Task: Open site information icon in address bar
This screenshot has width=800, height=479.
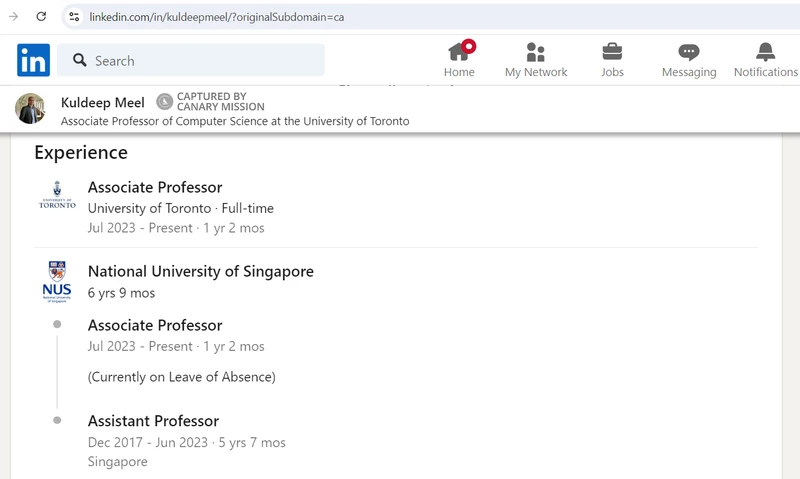Action: 74,17
